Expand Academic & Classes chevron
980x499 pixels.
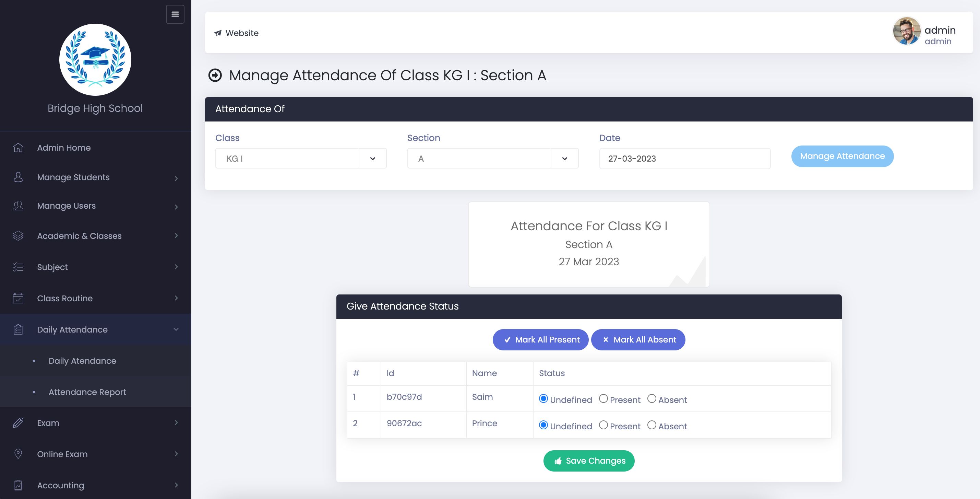(x=176, y=236)
